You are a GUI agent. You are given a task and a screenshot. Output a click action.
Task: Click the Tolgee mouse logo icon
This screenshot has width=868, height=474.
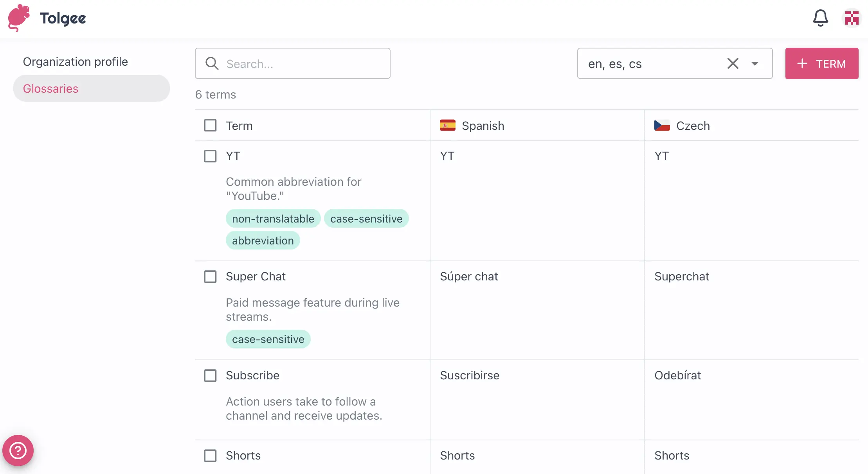[x=19, y=18]
